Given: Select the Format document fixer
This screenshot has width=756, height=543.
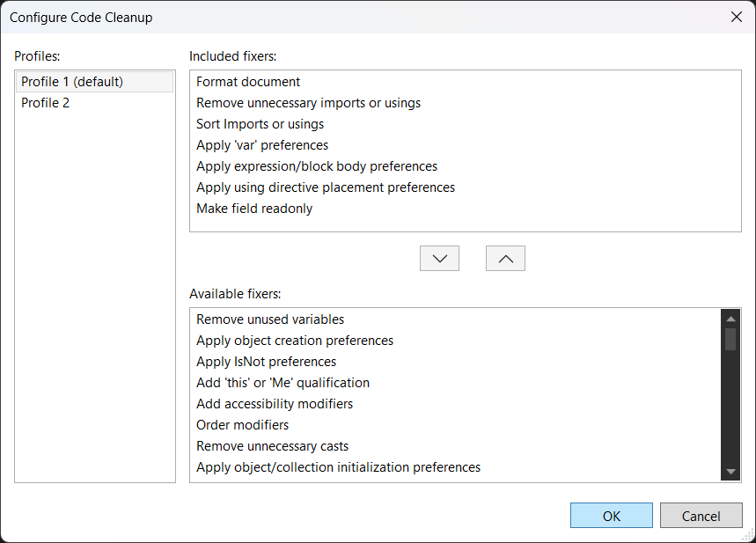Looking at the screenshot, I should 248,82.
